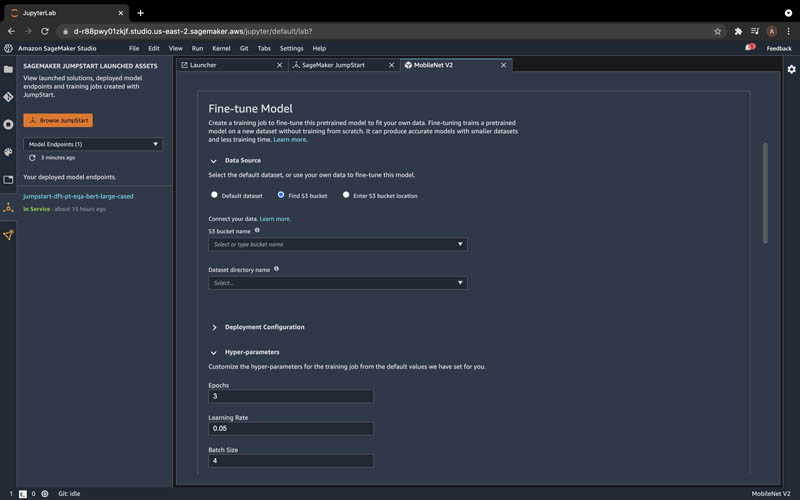Click the Browse JumpStart button

point(58,120)
